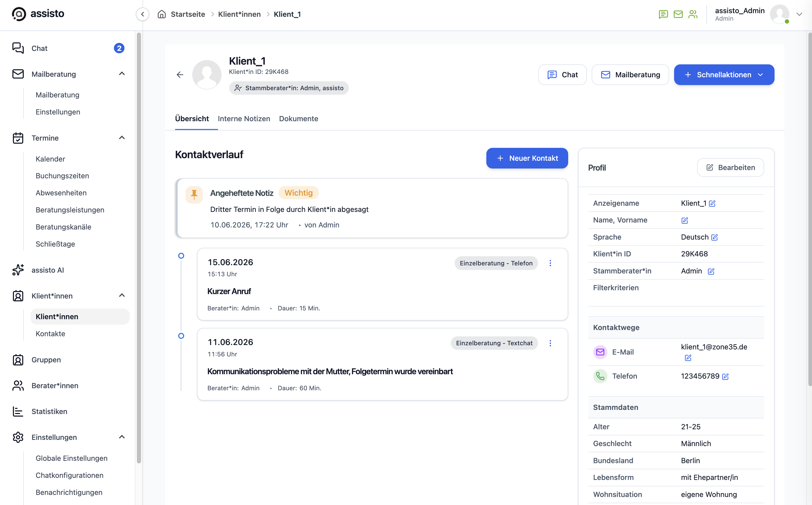The height and width of the screenshot is (505, 812).
Task: Click the Klient_1 profile picture
Action: pyautogui.click(x=207, y=74)
